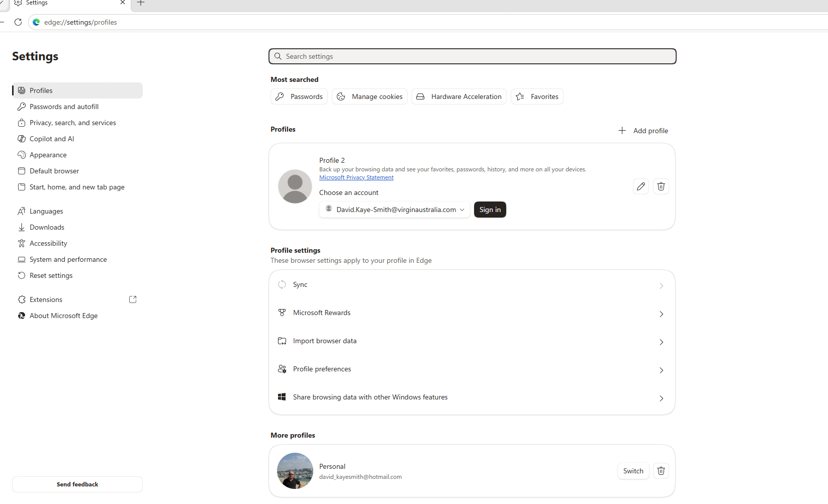The image size is (828, 504).
Task: Click the Manage cookies chip
Action: click(x=370, y=96)
